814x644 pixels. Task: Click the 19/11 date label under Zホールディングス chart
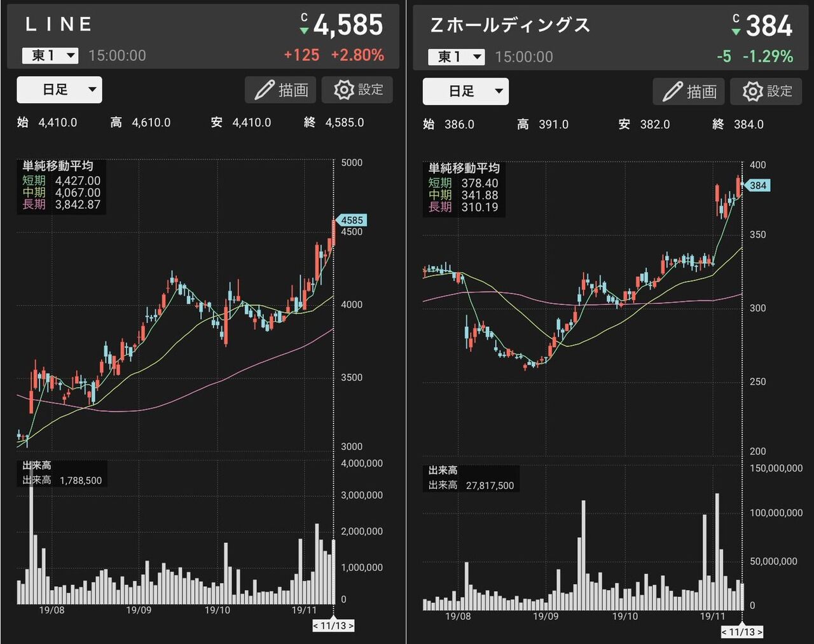click(x=712, y=617)
